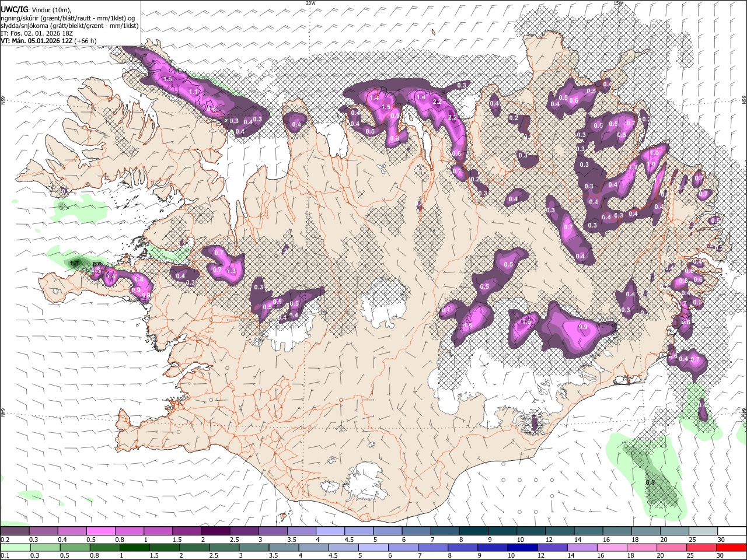The width and height of the screenshot is (747, 560).
Task: Click the royal blue 9 mm rain swatch
Action: click(x=492, y=548)
